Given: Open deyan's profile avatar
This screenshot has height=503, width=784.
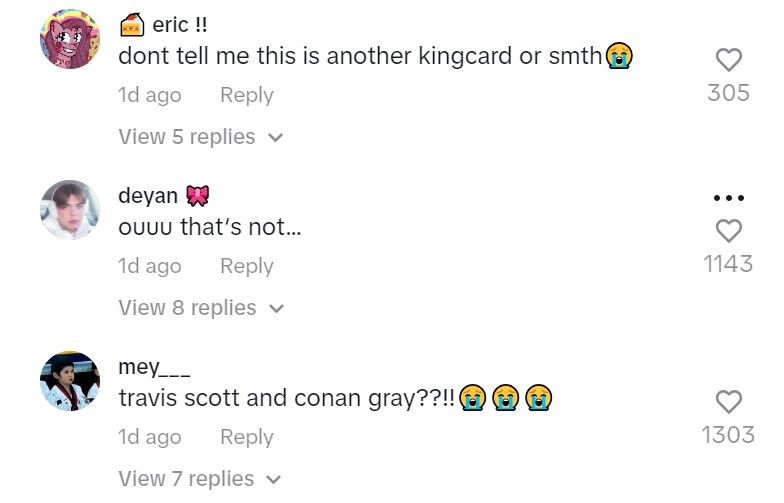Looking at the screenshot, I should click(x=70, y=210).
